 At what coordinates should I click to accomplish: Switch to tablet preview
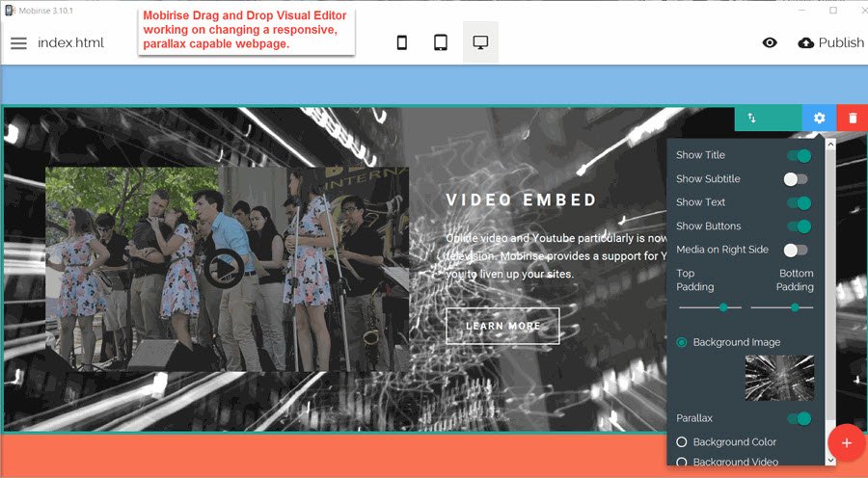point(441,42)
